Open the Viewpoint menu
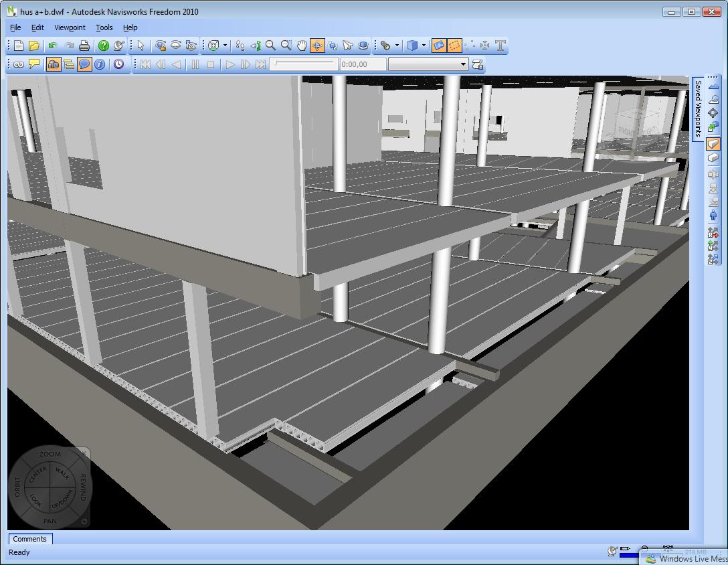Screen dimensions: 728x565 point(70,27)
